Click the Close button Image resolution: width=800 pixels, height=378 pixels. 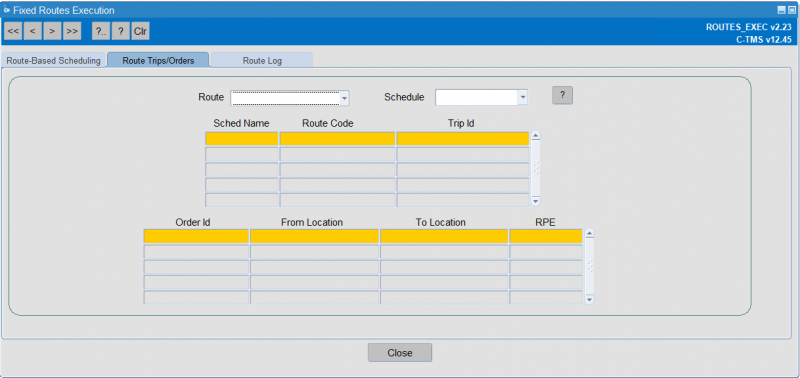pyautogui.click(x=400, y=352)
